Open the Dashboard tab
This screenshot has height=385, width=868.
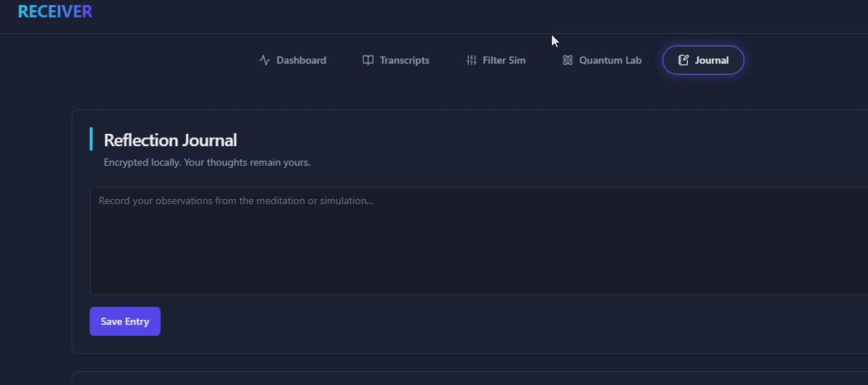pyautogui.click(x=293, y=60)
